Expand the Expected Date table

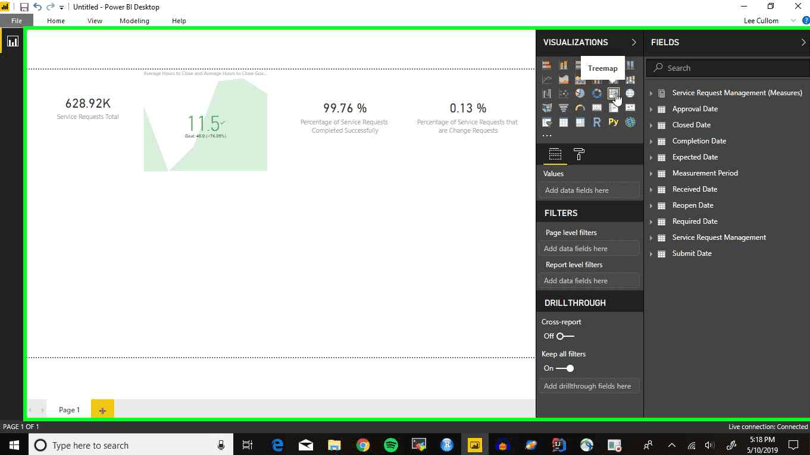coord(651,157)
